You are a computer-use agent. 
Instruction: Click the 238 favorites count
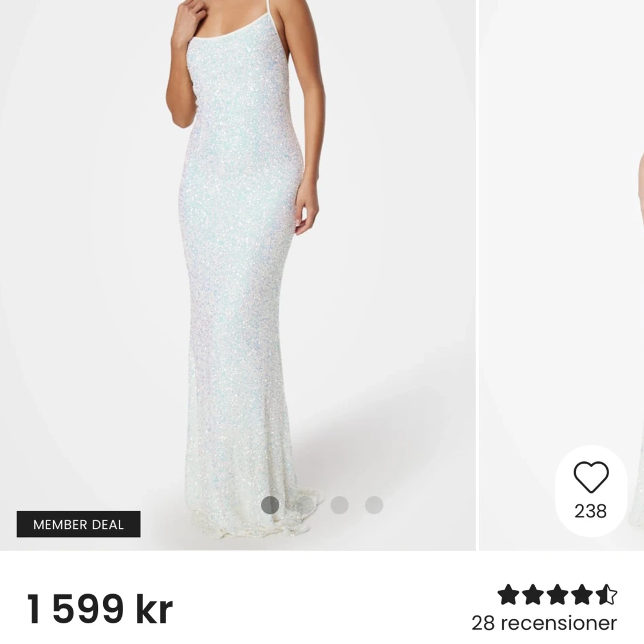tap(591, 511)
